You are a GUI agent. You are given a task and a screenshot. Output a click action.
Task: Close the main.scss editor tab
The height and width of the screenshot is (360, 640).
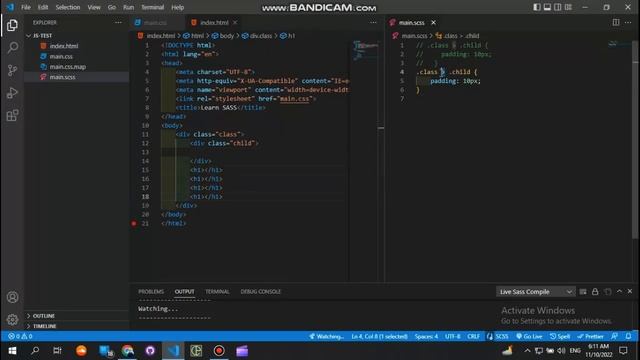(x=433, y=22)
